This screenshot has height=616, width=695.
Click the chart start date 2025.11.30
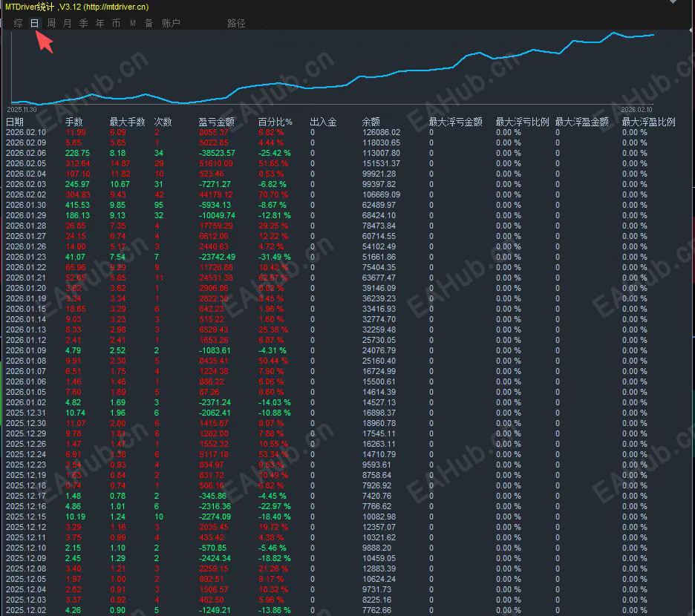click(22, 109)
